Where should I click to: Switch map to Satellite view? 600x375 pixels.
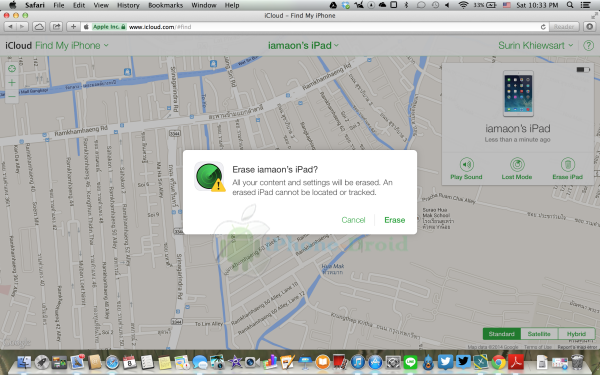pos(539,334)
